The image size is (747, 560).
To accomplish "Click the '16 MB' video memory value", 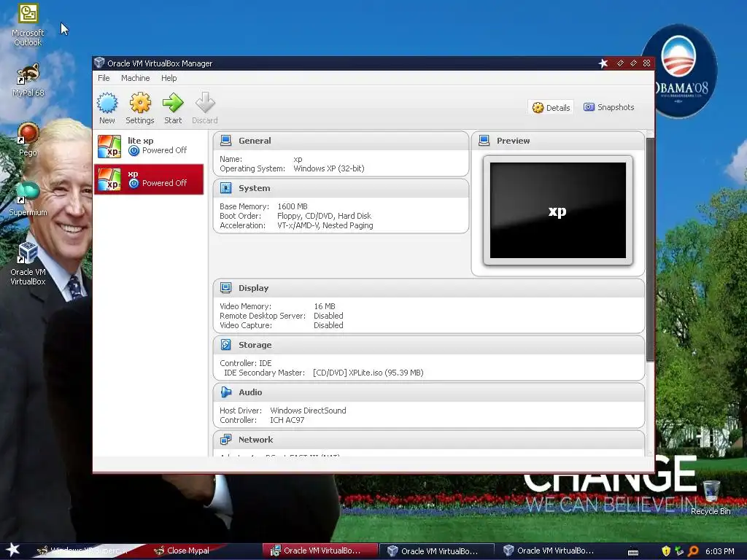I will pos(325,306).
